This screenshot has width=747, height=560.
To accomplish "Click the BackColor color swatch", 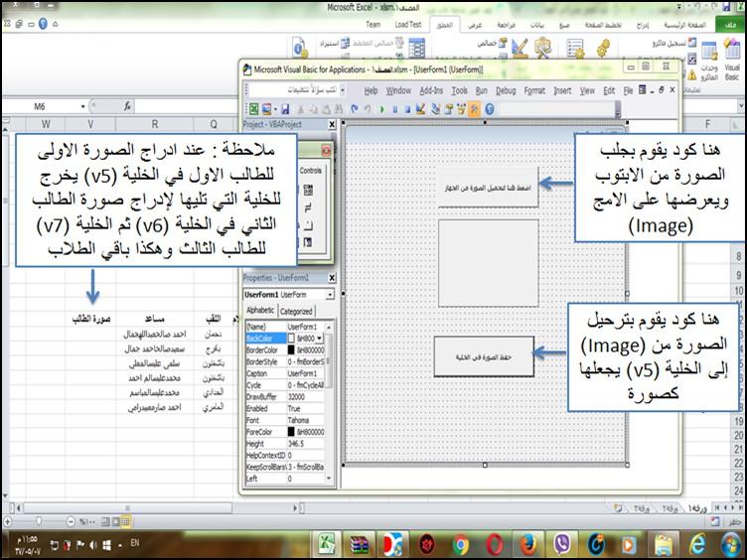I will point(291,339).
